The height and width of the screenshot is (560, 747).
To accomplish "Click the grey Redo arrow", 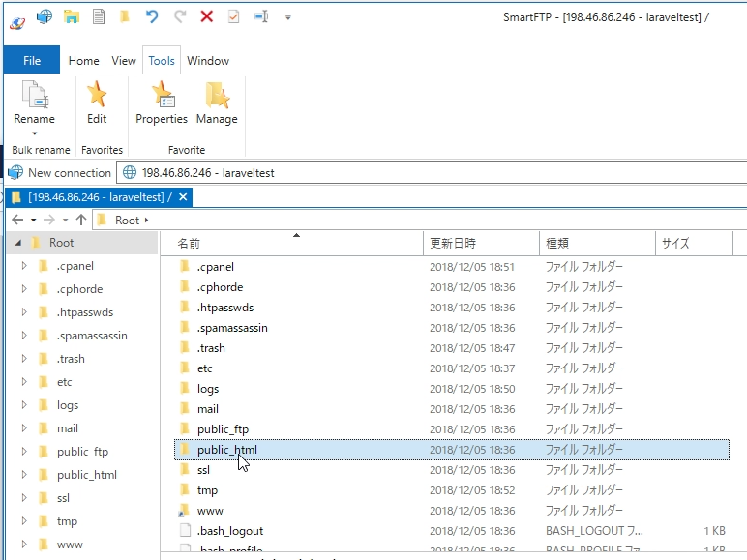I will pyautogui.click(x=180, y=17).
